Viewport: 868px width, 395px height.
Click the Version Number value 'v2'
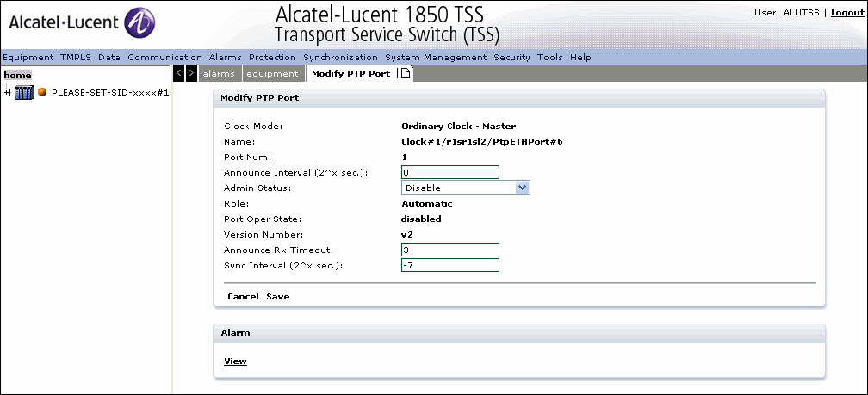coord(407,235)
